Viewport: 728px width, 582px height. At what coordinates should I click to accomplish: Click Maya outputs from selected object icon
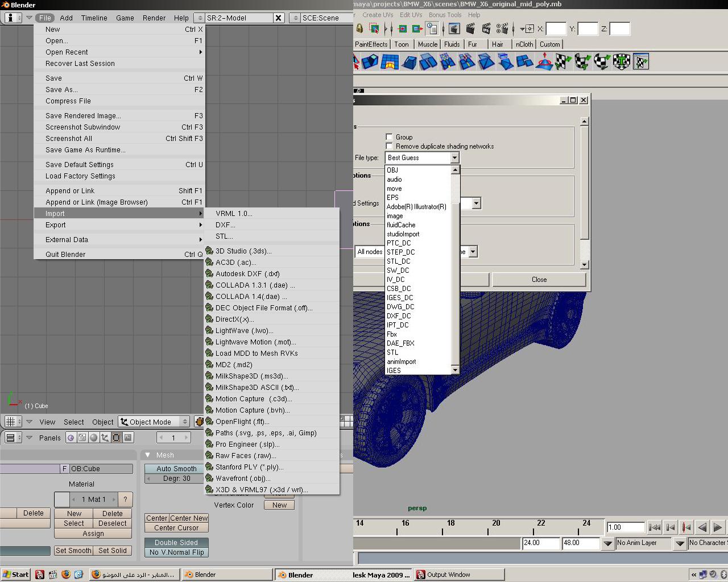(417, 28)
